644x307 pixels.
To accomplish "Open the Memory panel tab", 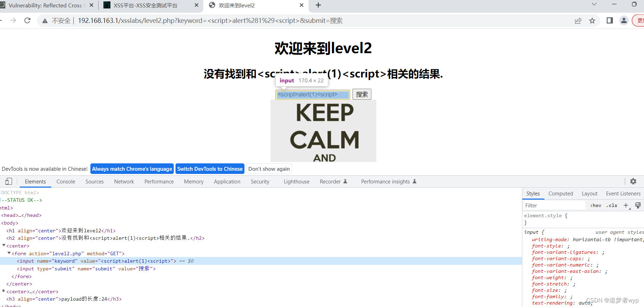I will (194, 182).
